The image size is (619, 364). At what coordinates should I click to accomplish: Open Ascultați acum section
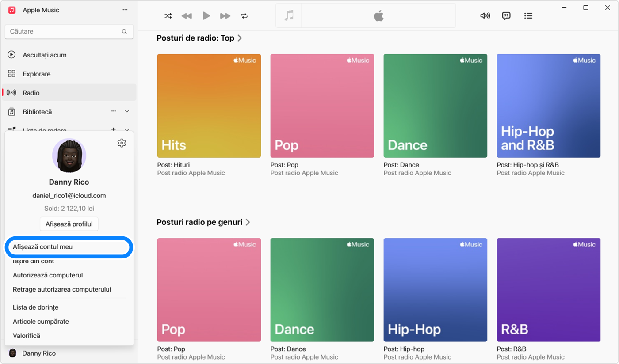69,55
